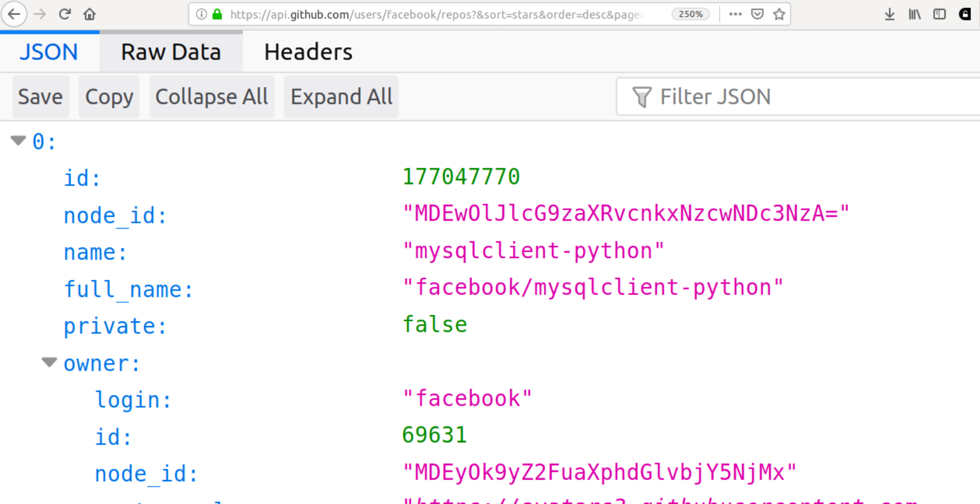This screenshot has height=504, width=980.
Task: Click the forward navigation arrow
Action: (40, 14)
